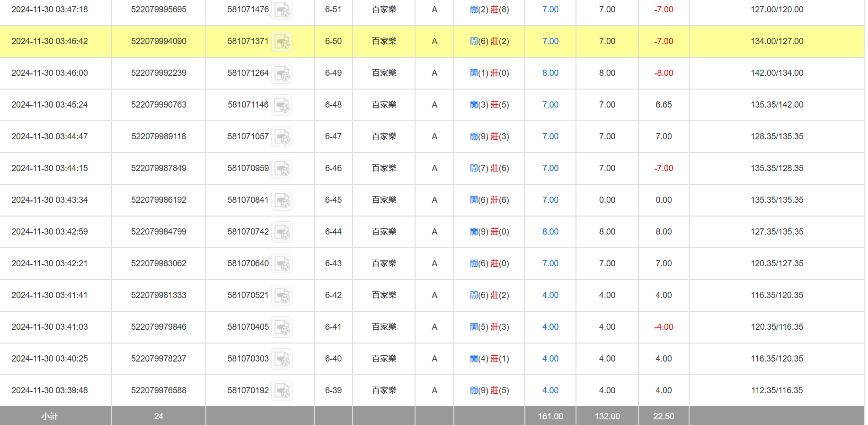This screenshot has width=868, height=425.
Task: Click the 小計 subtotal label in footer
Action: pyautogui.click(x=49, y=416)
